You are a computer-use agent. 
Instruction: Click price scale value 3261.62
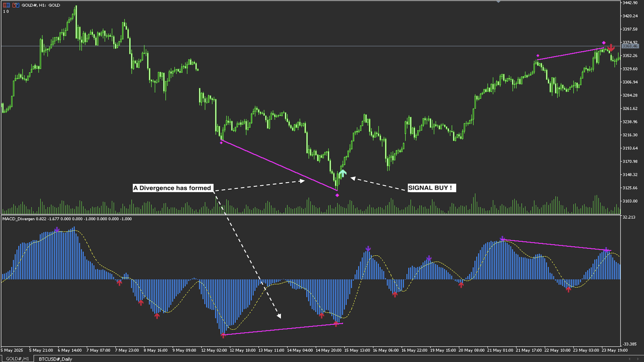[630, 109]
